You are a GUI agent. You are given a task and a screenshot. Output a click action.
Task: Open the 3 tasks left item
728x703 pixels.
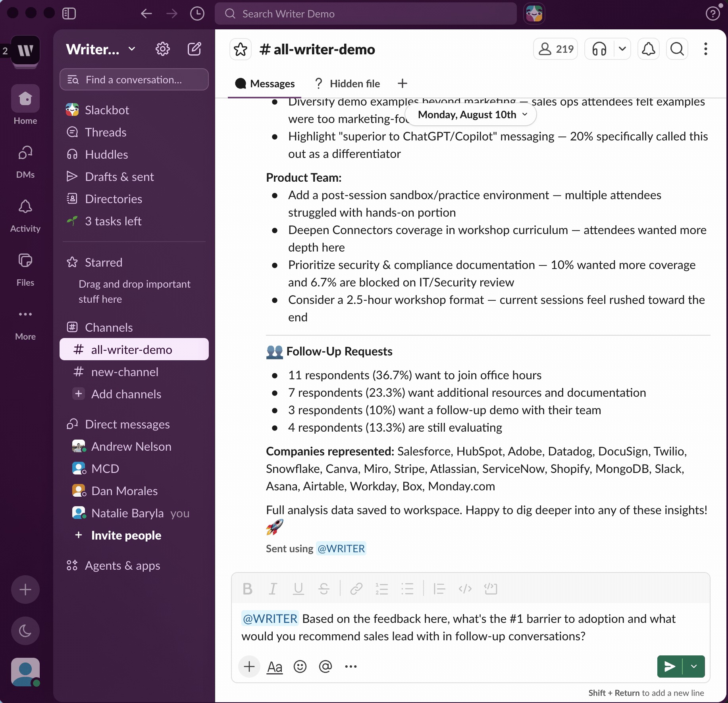[x=134, y=221]
